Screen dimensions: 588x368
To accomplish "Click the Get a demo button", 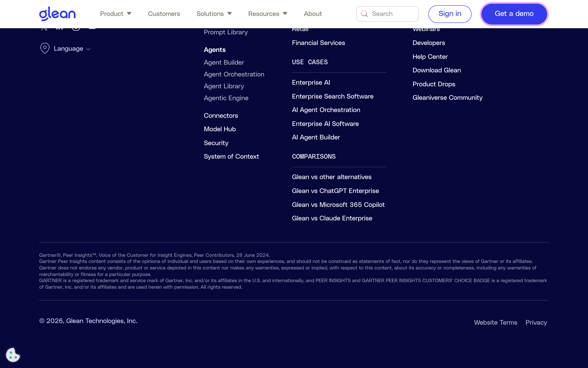I will tap(514, 14).
